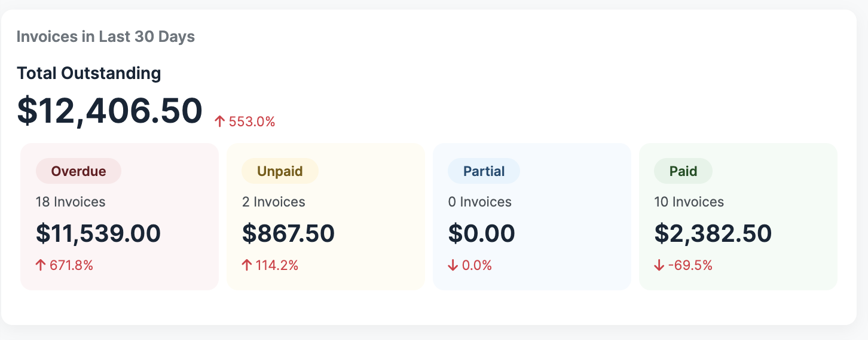Click the Invoices in Last 30 Days heading
This screenshot has height=340, width=868.
106,37
